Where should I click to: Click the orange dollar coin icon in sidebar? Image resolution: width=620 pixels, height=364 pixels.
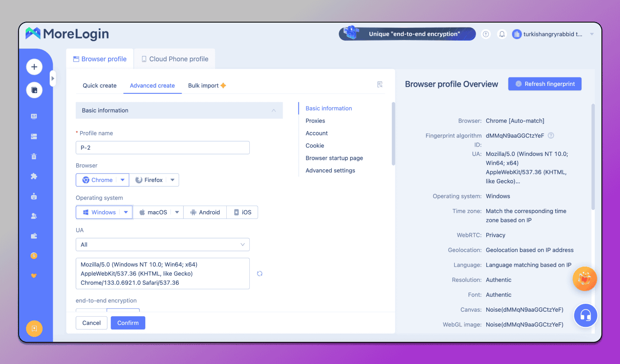click(34, 256)
